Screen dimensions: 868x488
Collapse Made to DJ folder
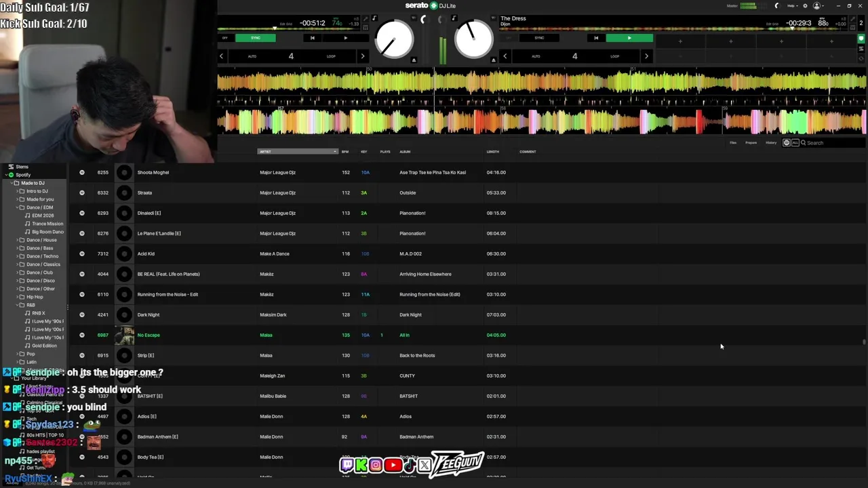pyautogui.click(x=10, y=183)
